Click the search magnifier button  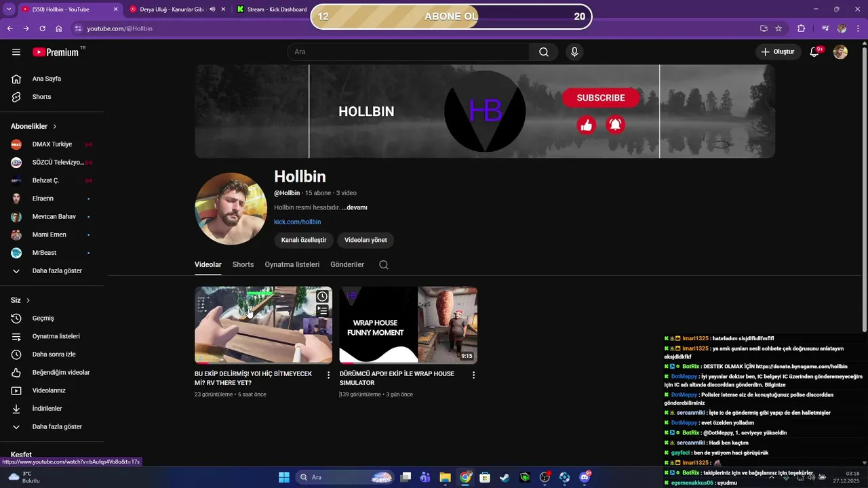[544, 52]
